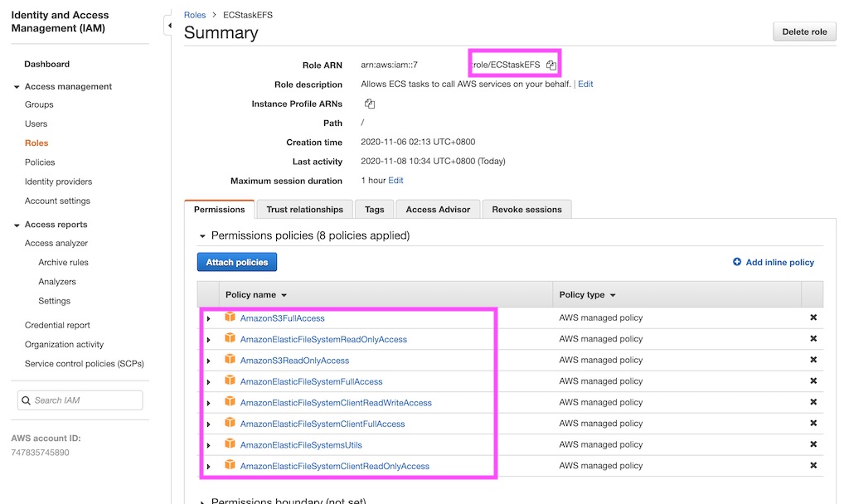Click the policy box icon for AmazonS3FullAccess

point(230,317)
